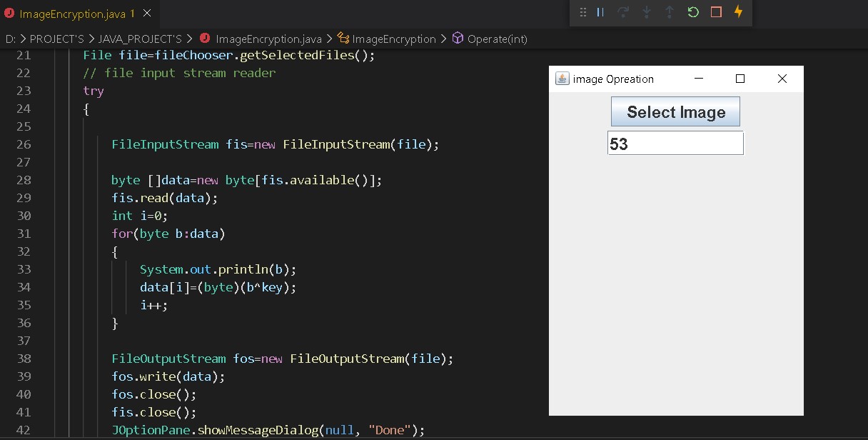Click the Select Image button
Viewport: 868px width, 440px height.
point(675,111)
